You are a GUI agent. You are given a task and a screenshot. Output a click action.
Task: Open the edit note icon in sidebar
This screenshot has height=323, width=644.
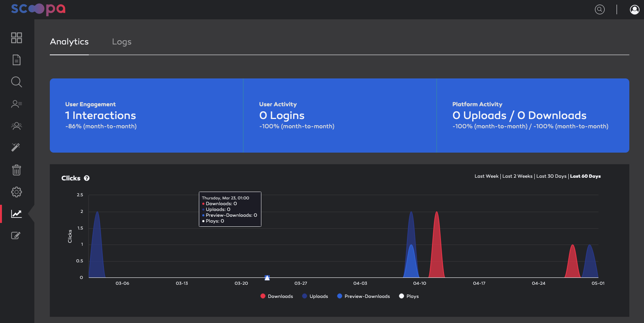pyautogui.click(x=16, y=236)
